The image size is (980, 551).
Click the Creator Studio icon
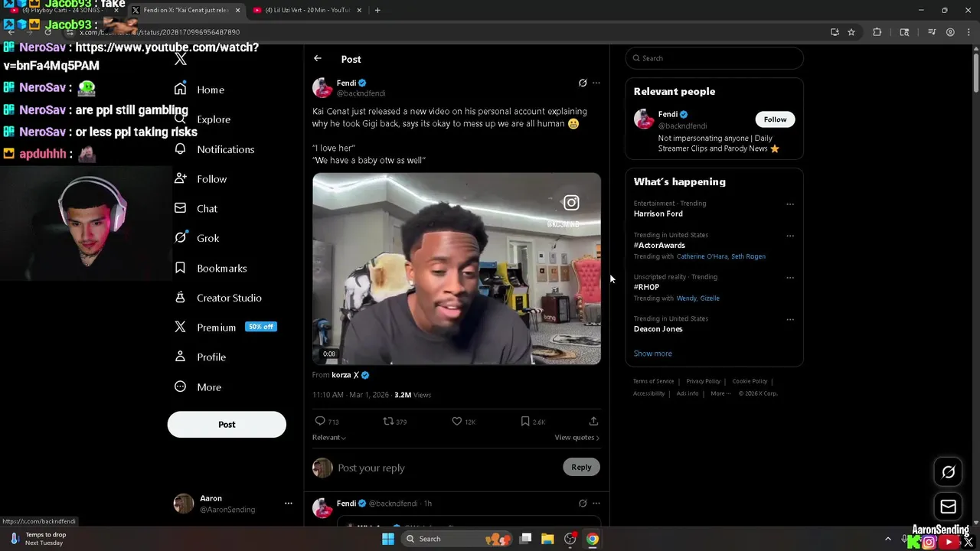pos(180,298)
